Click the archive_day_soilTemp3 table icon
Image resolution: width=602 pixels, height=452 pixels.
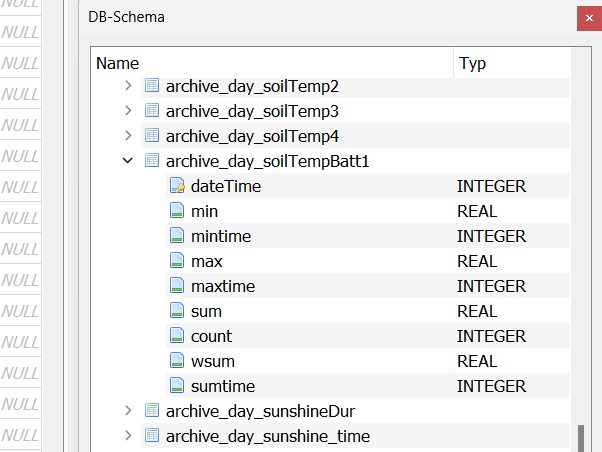152,111
